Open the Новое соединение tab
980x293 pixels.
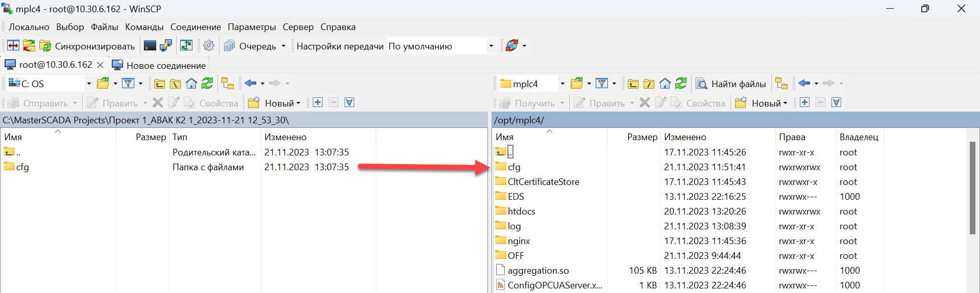[x=159, y=65]
